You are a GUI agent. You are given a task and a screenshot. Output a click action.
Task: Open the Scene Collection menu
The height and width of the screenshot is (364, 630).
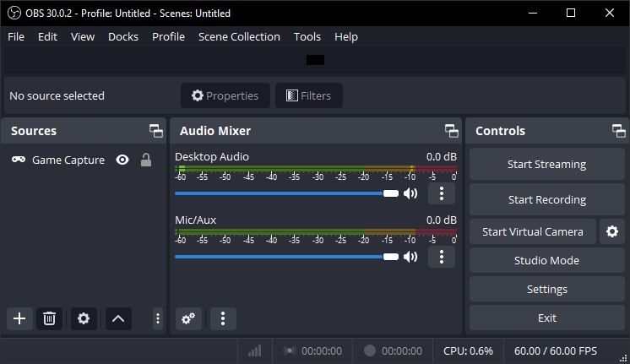click(x=239, y=37)
